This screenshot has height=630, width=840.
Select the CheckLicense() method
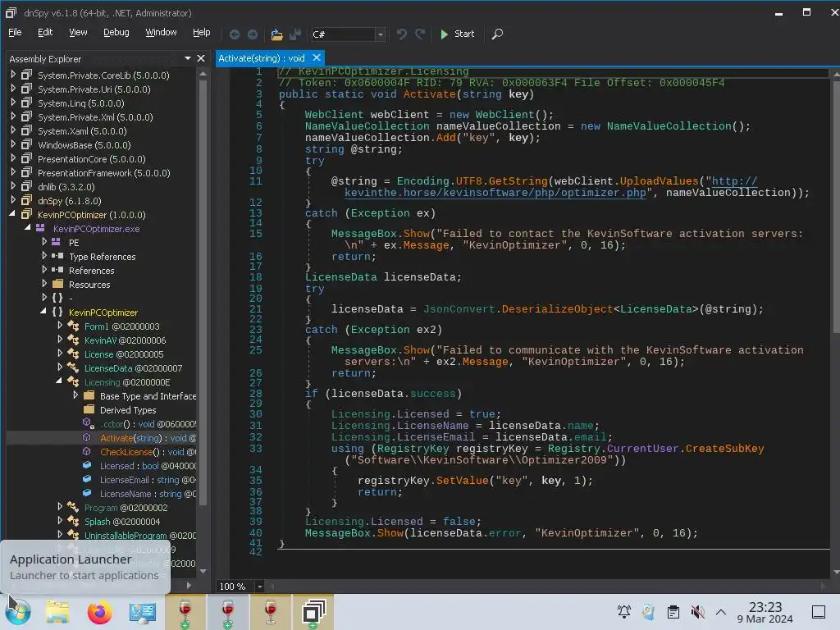pyautogui.click(x=148, y=452)
